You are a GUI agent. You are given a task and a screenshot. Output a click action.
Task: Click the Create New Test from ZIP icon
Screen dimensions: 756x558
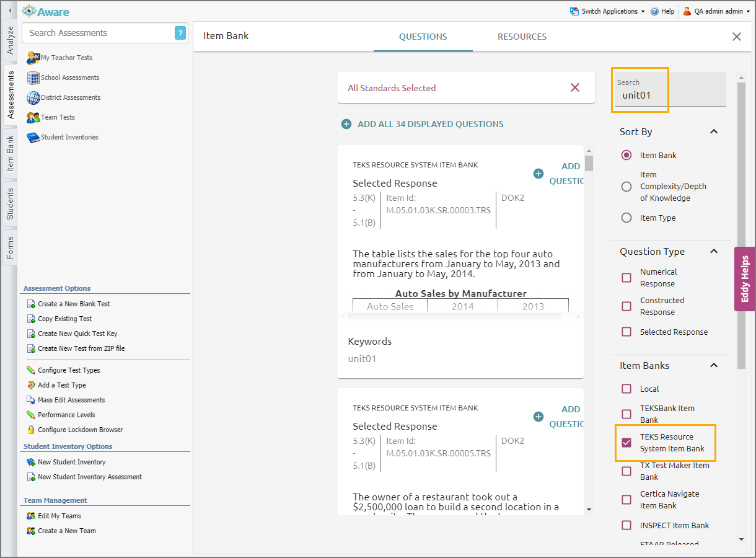point(31,348)
